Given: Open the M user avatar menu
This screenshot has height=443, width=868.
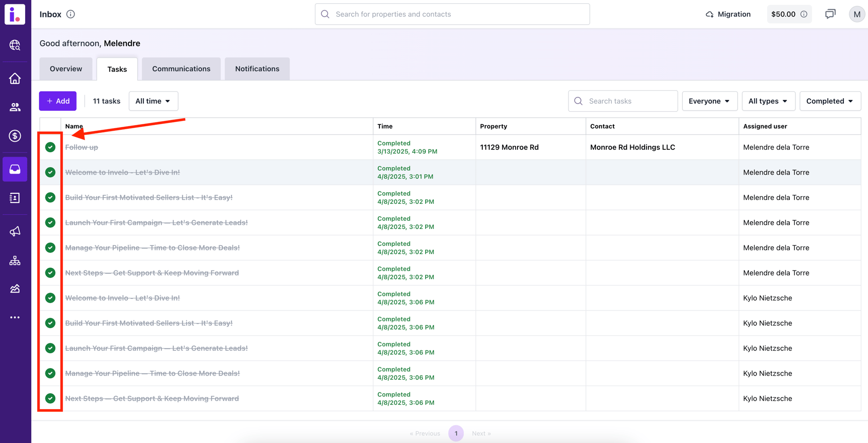Looking at the screenshot, I should [856, 14].
